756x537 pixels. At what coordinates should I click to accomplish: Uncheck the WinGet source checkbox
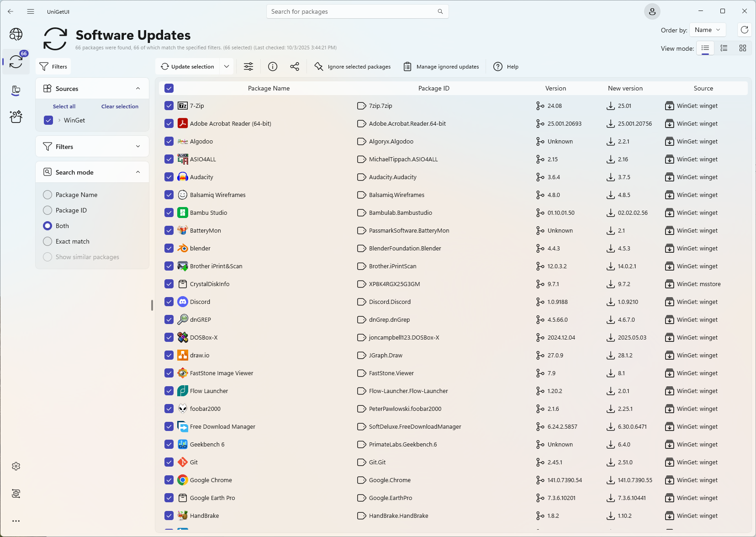(48, 120)
